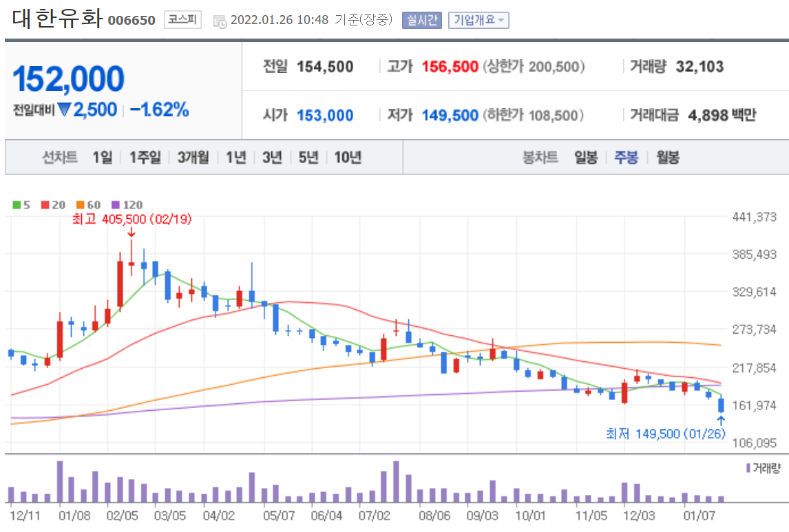This screenshot has width=789, height=532.
Task: Click the 시가 value 153,000
Action: tap(325, 115)
